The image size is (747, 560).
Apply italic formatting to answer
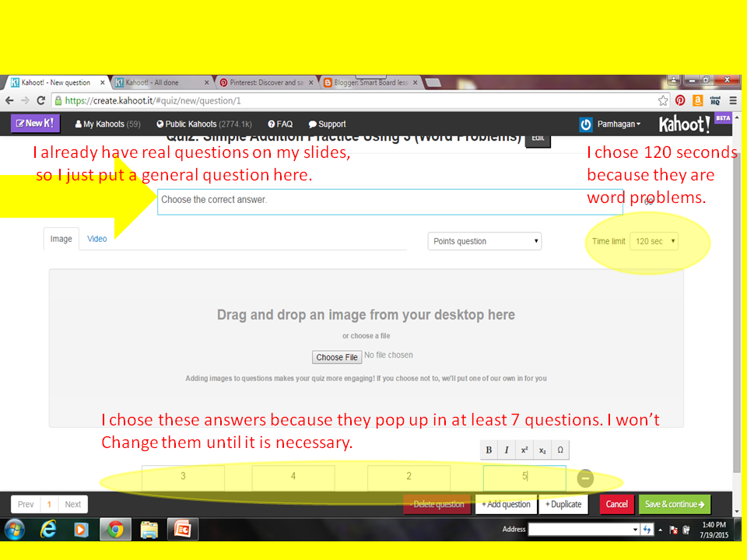pos(507,450)
